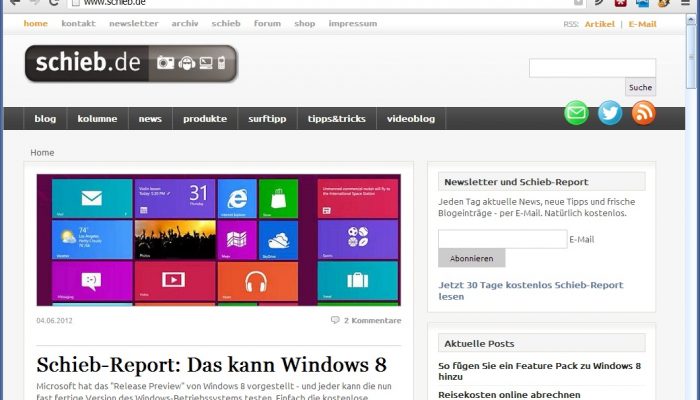Open the blue Twitter bird icon
Screen dimensions: 700x400
(x=610, y=113)
